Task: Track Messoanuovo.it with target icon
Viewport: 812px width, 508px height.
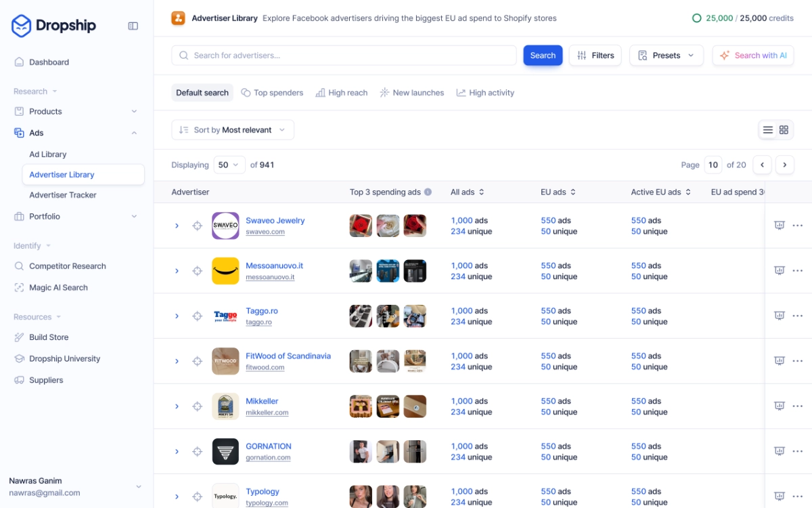Action: (x=198, y=271)
